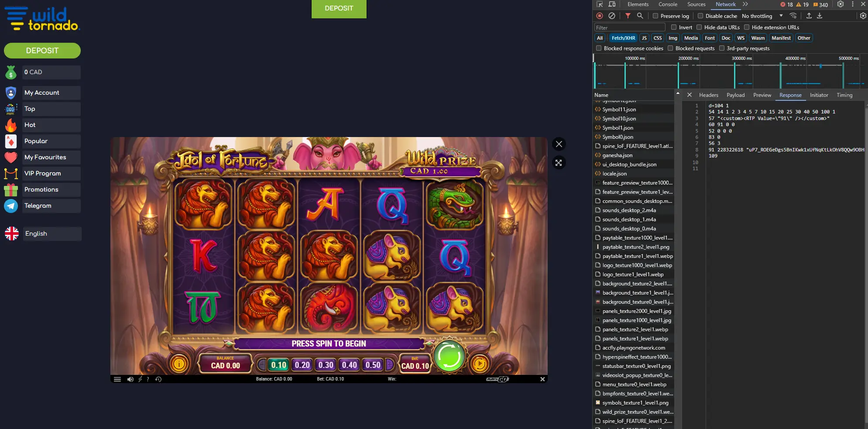Select the 0.20 bet value
Screen dimensions: 868x429
coord(302,365)
